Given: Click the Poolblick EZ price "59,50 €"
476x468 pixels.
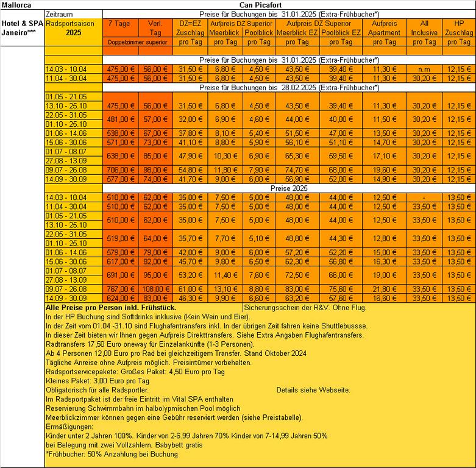Looking at the screenshot, I should pos(341,156).
